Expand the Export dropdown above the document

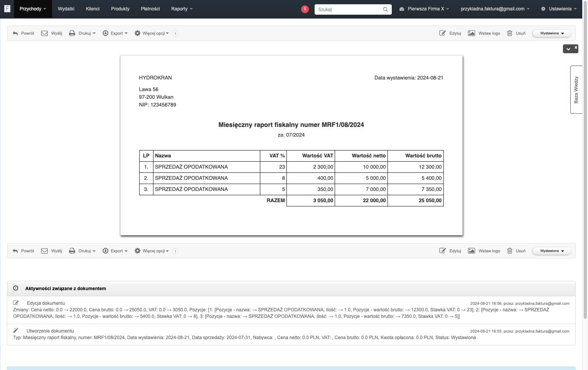tap(115, 33)
